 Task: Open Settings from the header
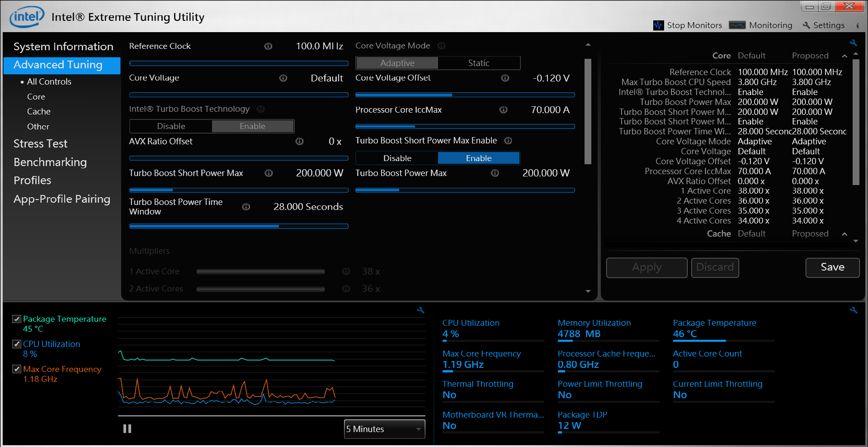coord(823,25)
